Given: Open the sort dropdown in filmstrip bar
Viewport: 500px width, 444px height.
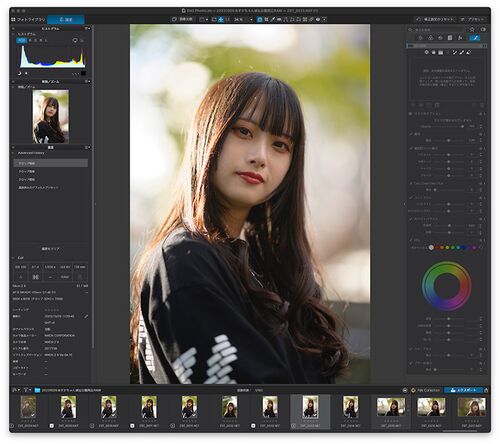Looking at the screenshot, I should (16, 390).
